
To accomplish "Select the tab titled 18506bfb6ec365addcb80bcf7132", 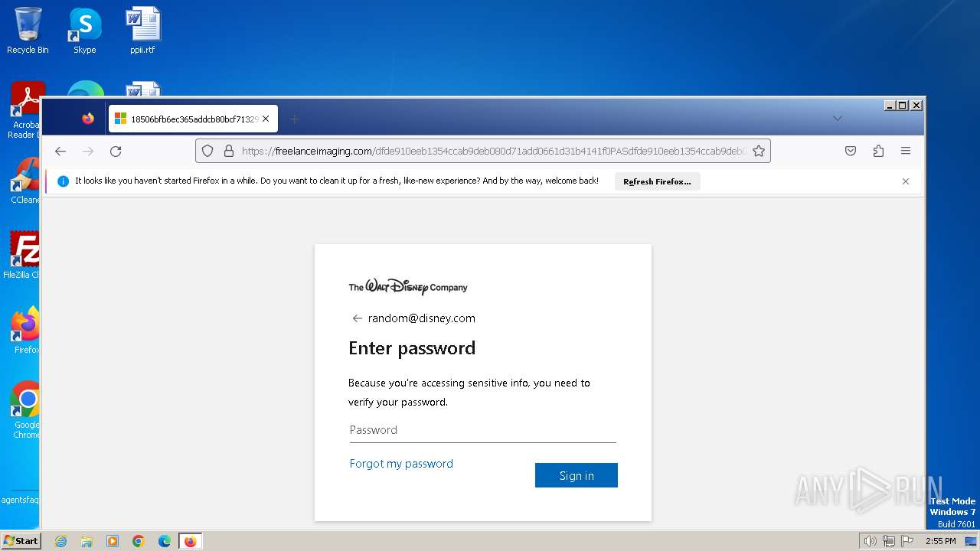I will click(193, 119).
